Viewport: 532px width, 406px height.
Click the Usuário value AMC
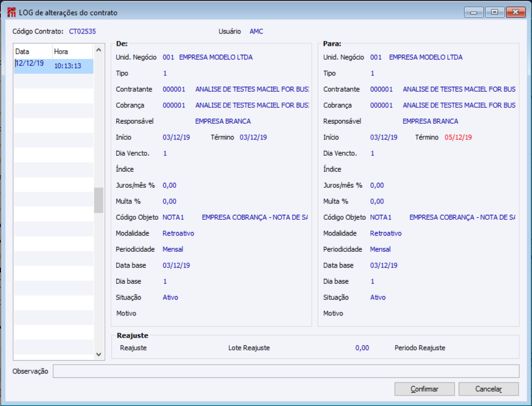click(256, 32)
